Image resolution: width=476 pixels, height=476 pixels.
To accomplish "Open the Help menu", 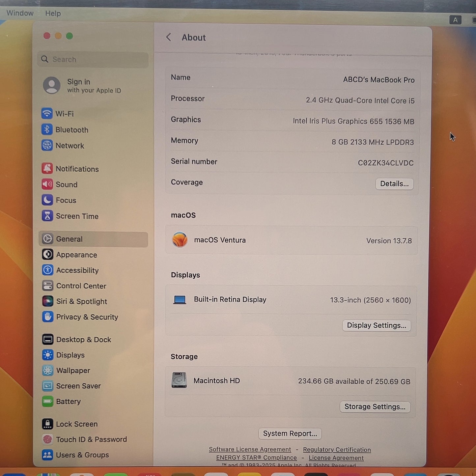I will click(53, 14).
